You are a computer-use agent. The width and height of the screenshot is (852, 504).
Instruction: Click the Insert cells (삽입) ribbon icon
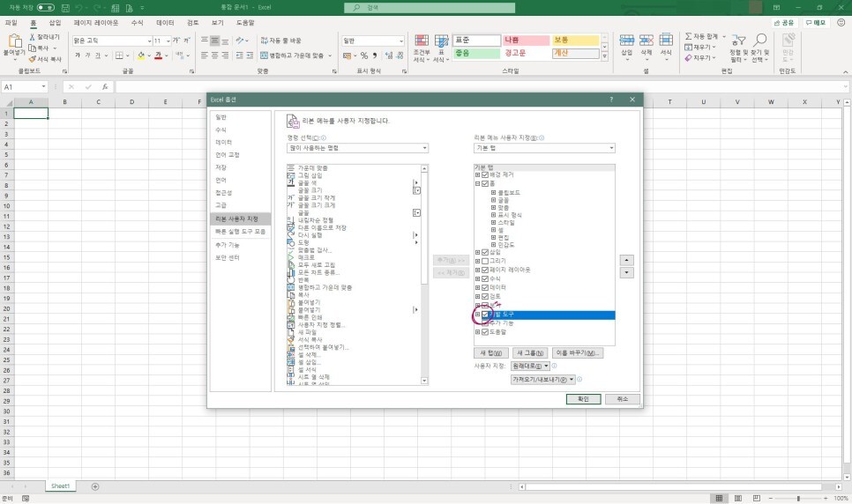click(626, 40)
